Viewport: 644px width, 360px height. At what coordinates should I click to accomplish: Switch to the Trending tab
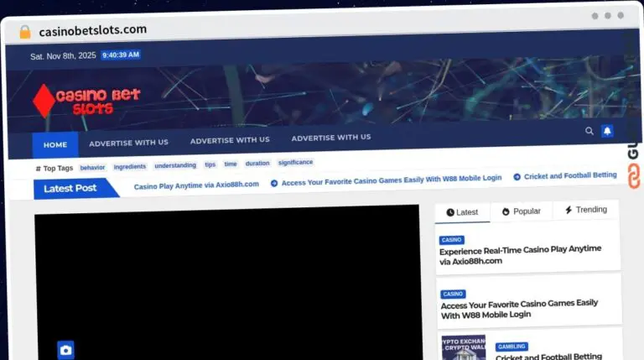(x=585, y=210)
